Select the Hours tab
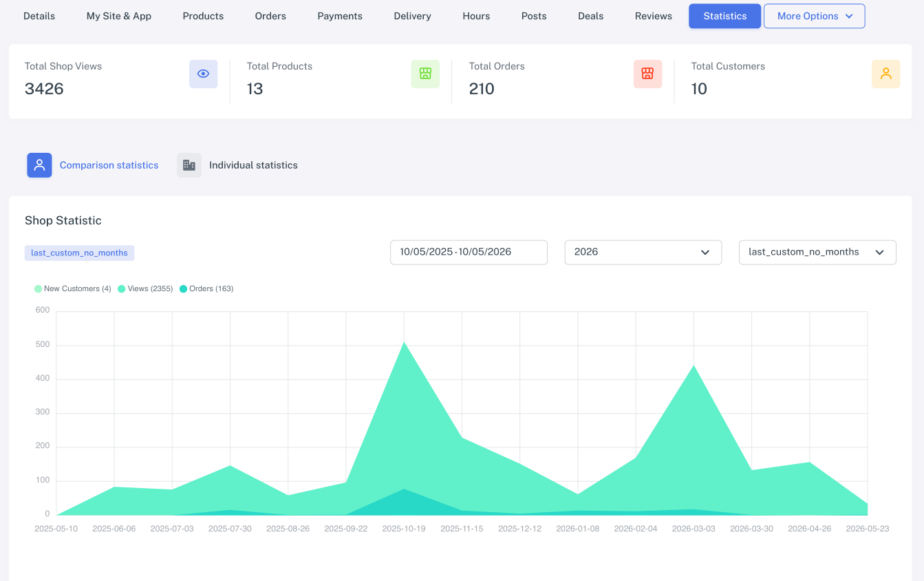 [476, 16]
